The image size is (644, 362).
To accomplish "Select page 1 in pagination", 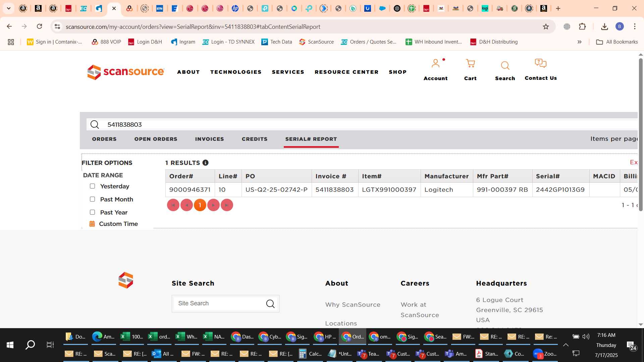I will [x=200, y=205].
